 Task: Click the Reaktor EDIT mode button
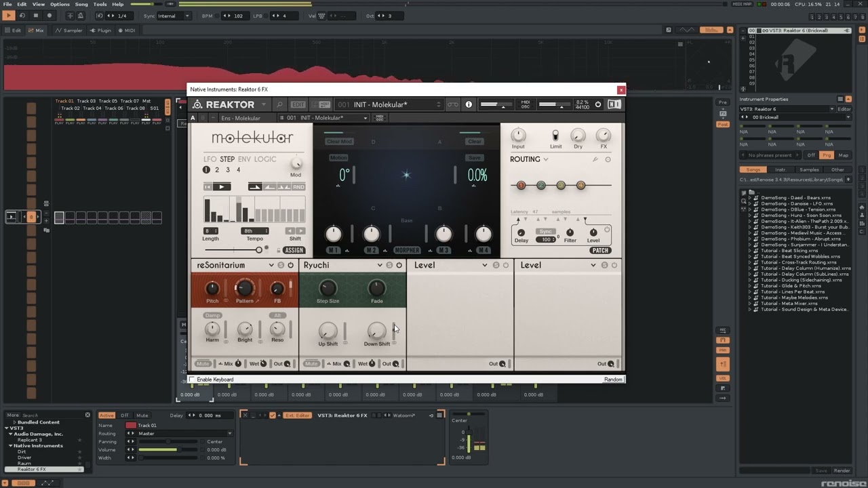click(x=298, y=104)
